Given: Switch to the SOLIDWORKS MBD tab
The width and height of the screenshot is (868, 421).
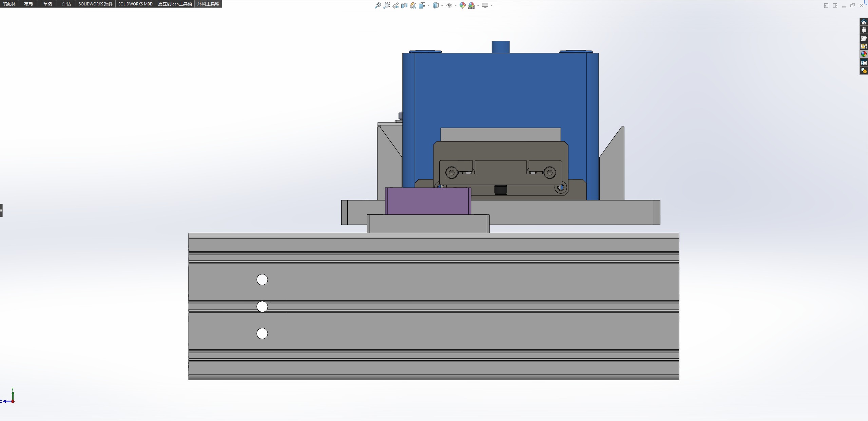Looking at the screenshot, I should point(135,4).
